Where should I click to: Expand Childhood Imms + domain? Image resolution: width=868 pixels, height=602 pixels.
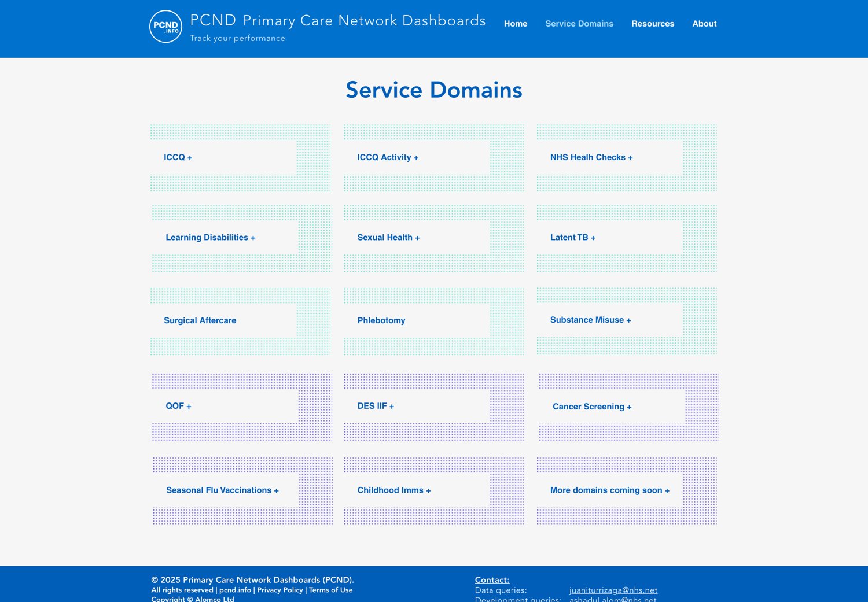pos(394,490)
